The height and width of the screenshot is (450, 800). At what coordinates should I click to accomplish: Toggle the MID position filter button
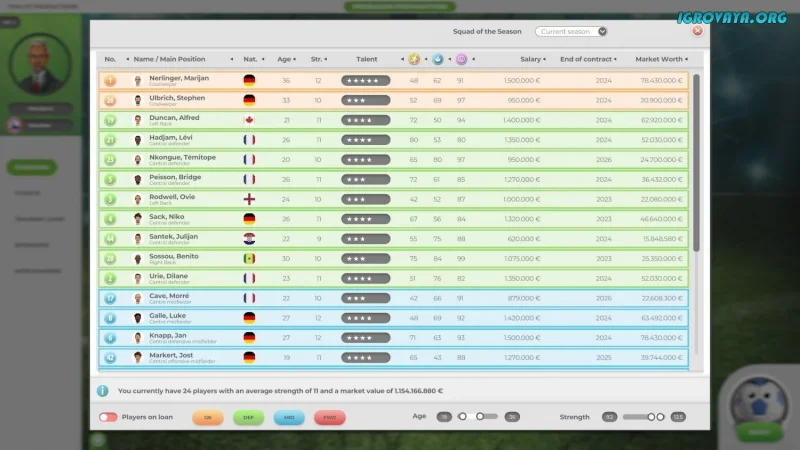pos(289,417)
